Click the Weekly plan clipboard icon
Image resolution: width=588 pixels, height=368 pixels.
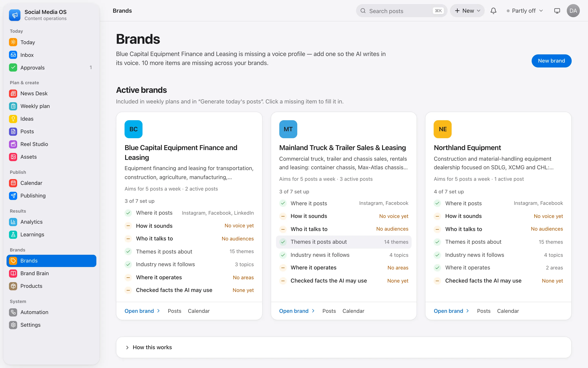pyautogui.click(x=13, y=106)
